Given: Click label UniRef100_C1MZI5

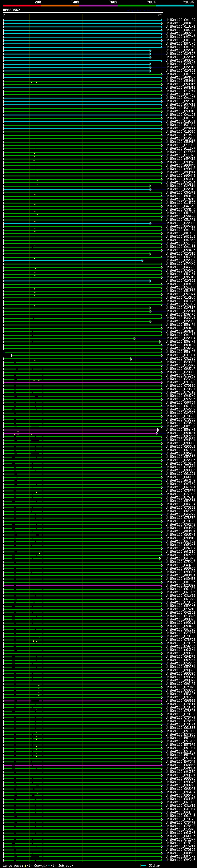Looking at the screenshot, I should coord(180,200).
